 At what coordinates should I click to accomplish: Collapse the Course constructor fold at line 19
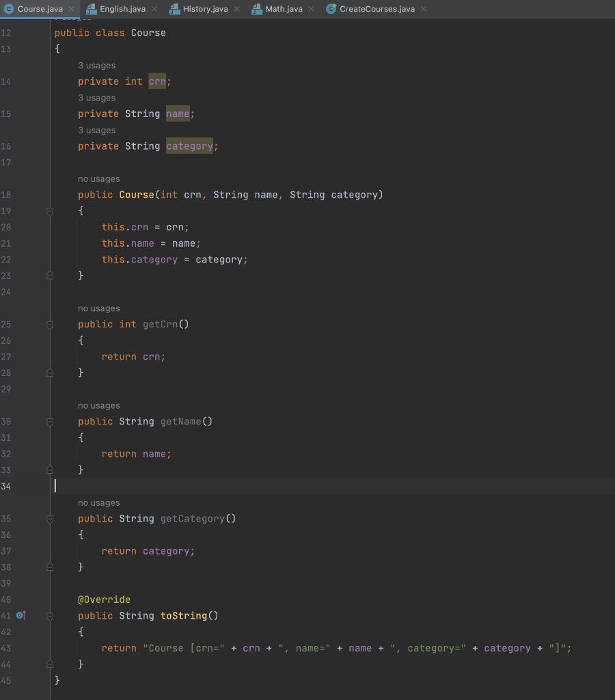(x=50, y=211)
